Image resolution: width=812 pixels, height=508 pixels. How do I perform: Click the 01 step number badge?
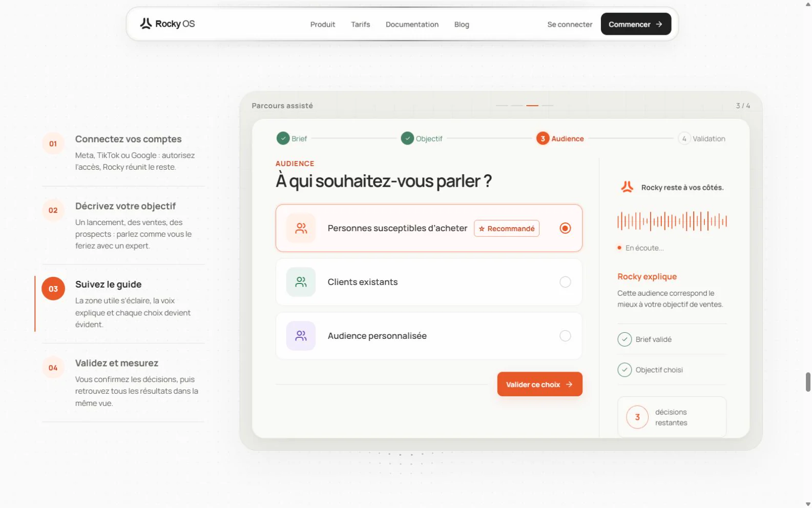pyautogui.click(x=53, y=144)
